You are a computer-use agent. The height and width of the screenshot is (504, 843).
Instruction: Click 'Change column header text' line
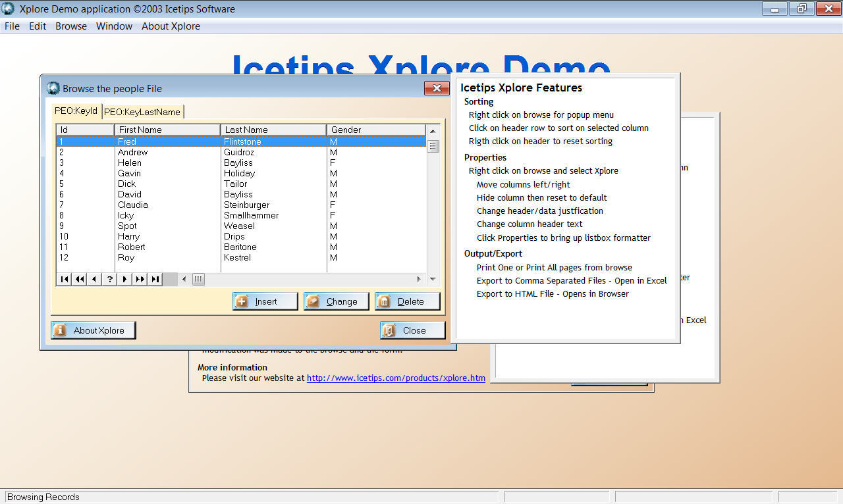530,224
